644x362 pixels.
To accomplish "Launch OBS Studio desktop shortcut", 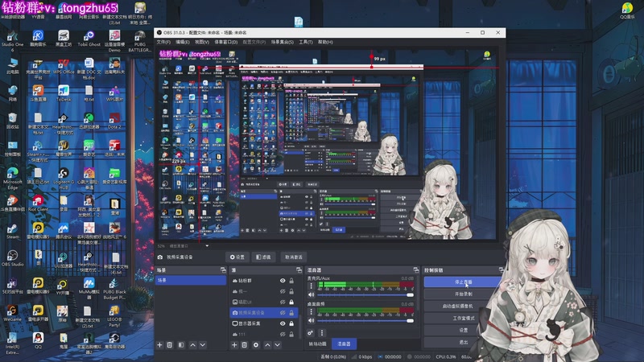I will click(12, 258).
